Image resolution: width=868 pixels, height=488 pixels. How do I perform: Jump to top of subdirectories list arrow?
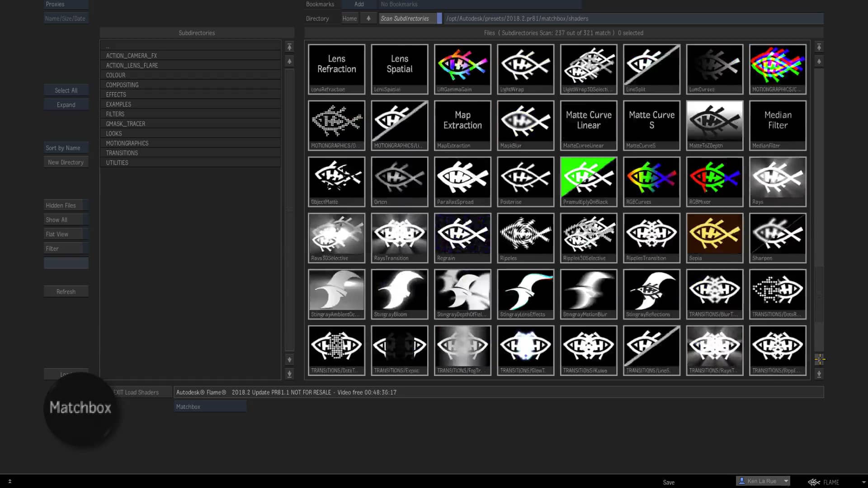pos(289,47)
